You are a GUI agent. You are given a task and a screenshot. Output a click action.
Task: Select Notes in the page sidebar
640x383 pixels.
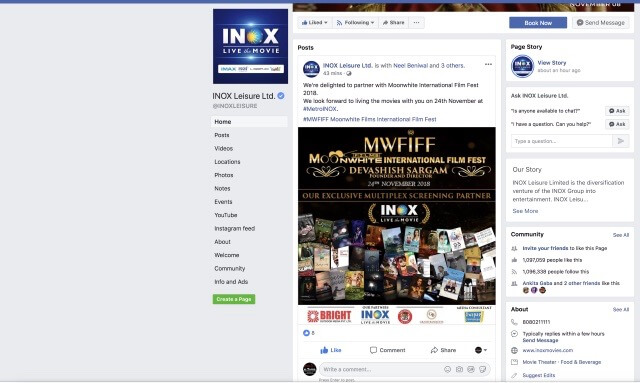(222, 189)
